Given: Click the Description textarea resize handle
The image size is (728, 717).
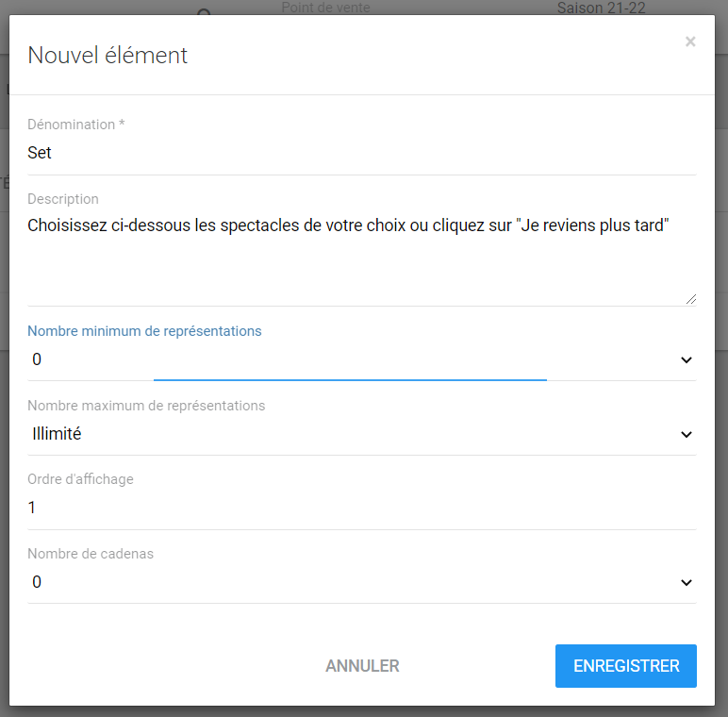Looking at the screenshot, I should coord(691,298).
